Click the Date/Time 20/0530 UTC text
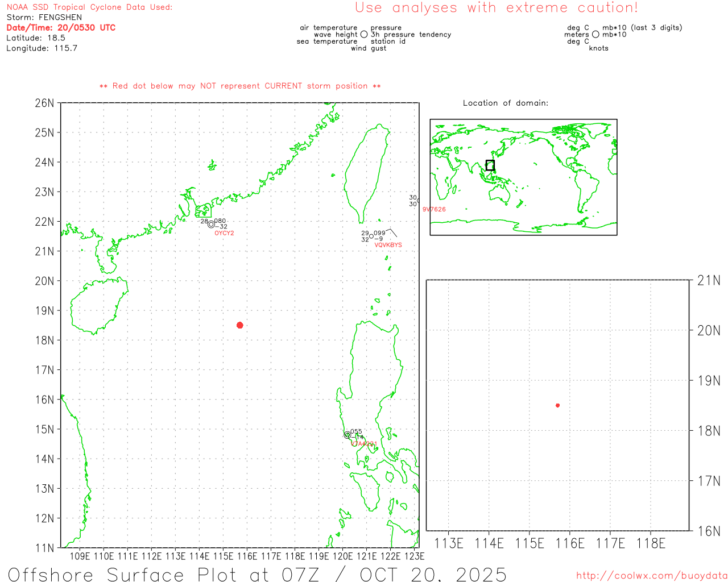Image resolution: width=728 pixels, height=582 pixels. coord(61,28)
